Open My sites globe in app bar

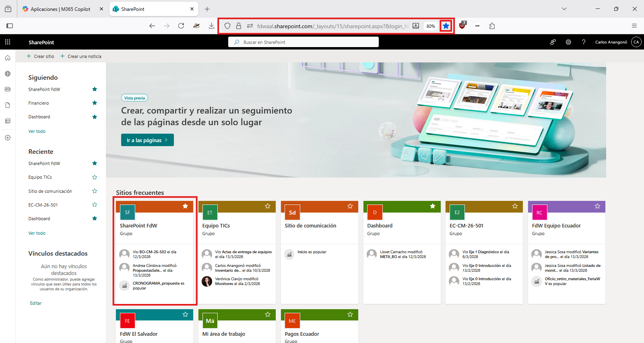coord(8,74)
